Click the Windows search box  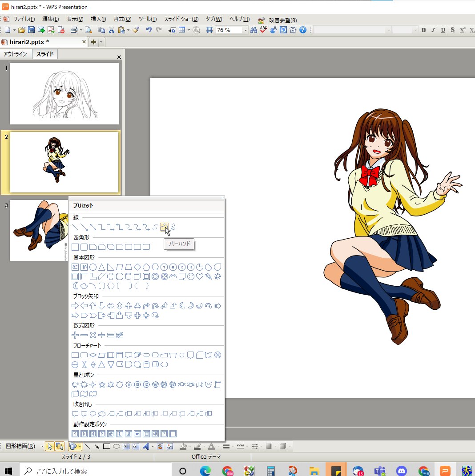click(96, 471)
